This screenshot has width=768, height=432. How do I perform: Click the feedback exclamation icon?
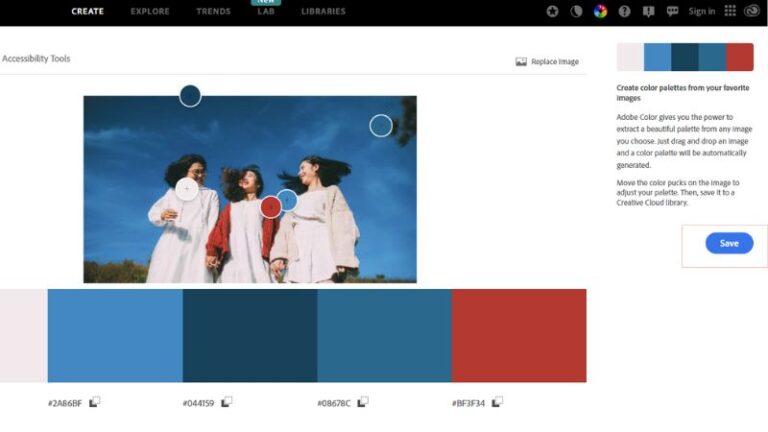pyautogui.click(x=648, y=11)
